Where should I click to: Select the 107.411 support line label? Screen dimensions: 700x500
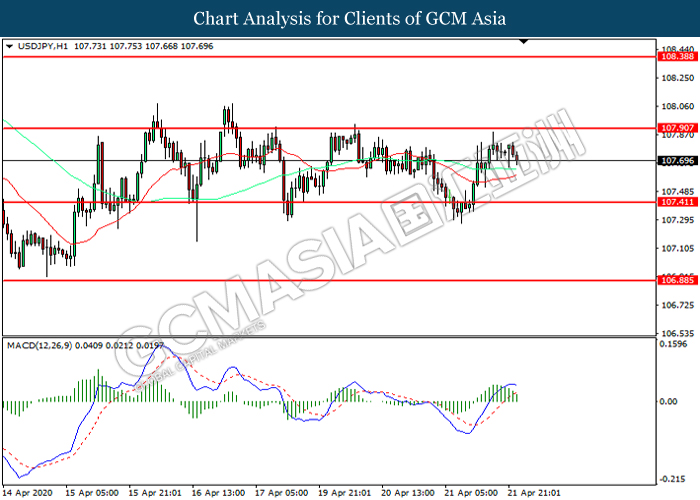677,202
